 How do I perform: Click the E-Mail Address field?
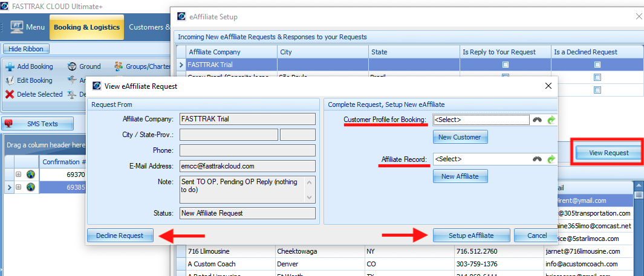247,165
